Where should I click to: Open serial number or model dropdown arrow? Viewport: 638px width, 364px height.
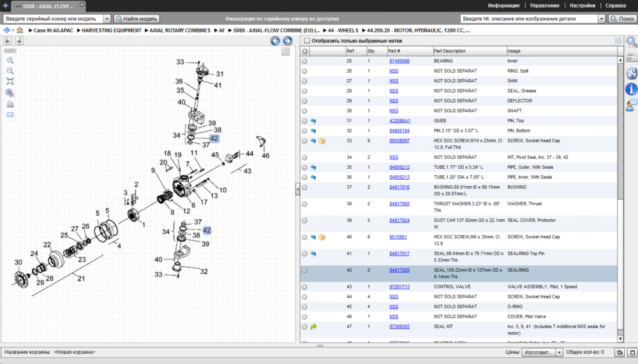(x=107, y=18)
